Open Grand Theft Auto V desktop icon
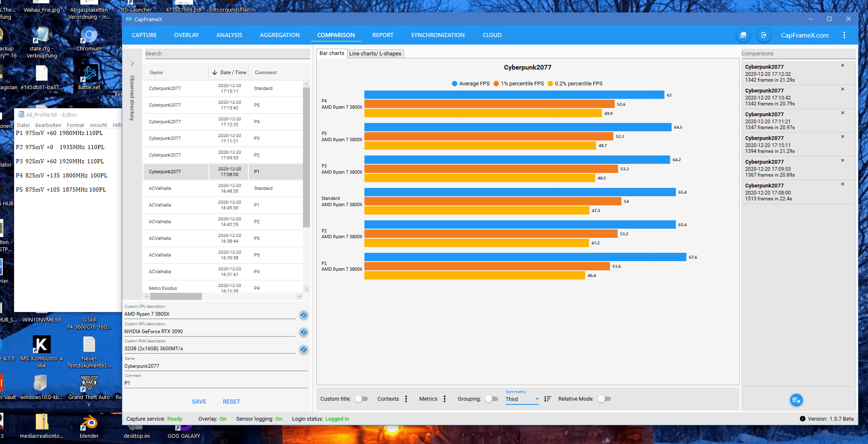Image resolution: width=868 pixels, height=444 pixels. click(89, 391)
